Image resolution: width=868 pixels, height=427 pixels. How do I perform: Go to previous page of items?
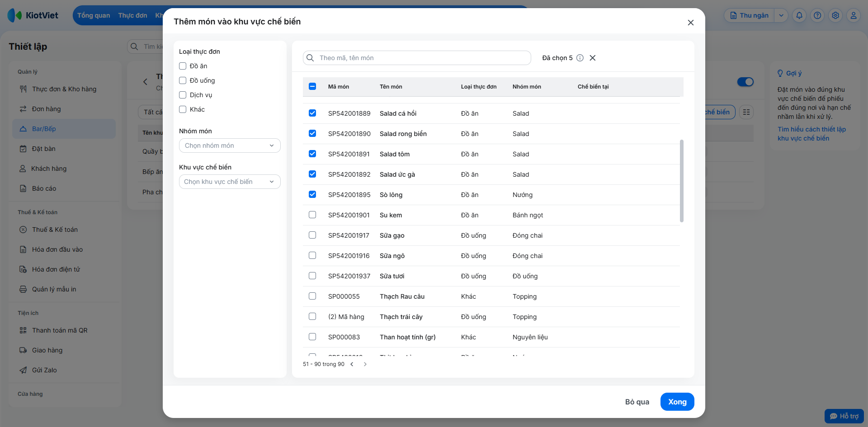tap(352, 364)
